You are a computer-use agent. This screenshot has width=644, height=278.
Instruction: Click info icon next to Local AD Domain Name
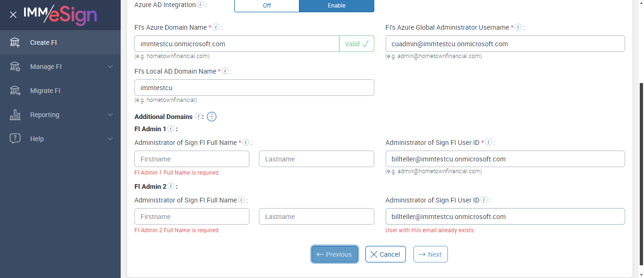pos(225,71)
